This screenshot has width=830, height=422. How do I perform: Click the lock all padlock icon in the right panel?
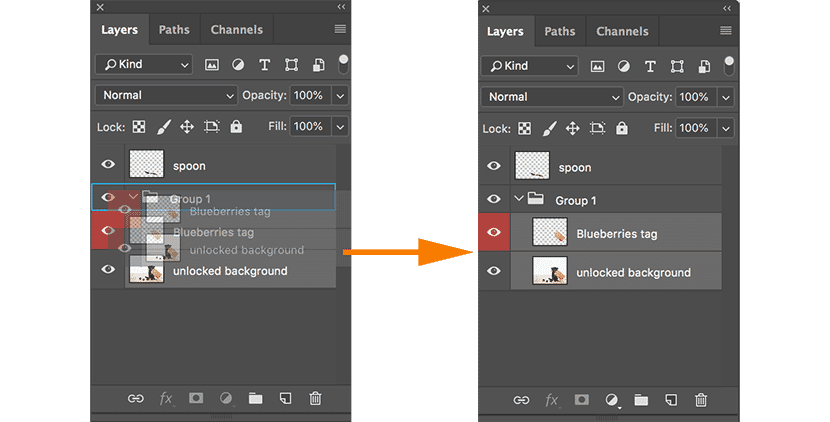[x=622, y=129]
